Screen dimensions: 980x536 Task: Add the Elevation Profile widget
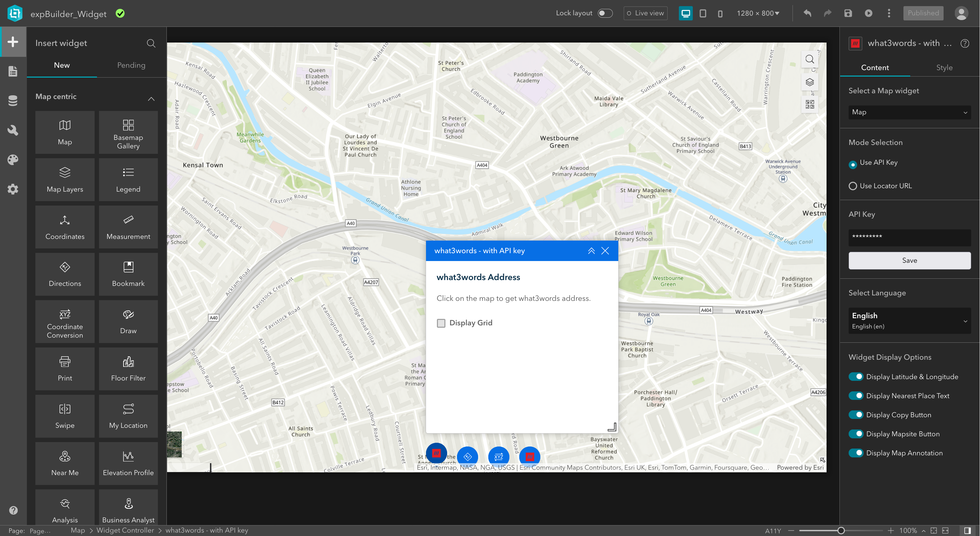[x=128, y=463]
